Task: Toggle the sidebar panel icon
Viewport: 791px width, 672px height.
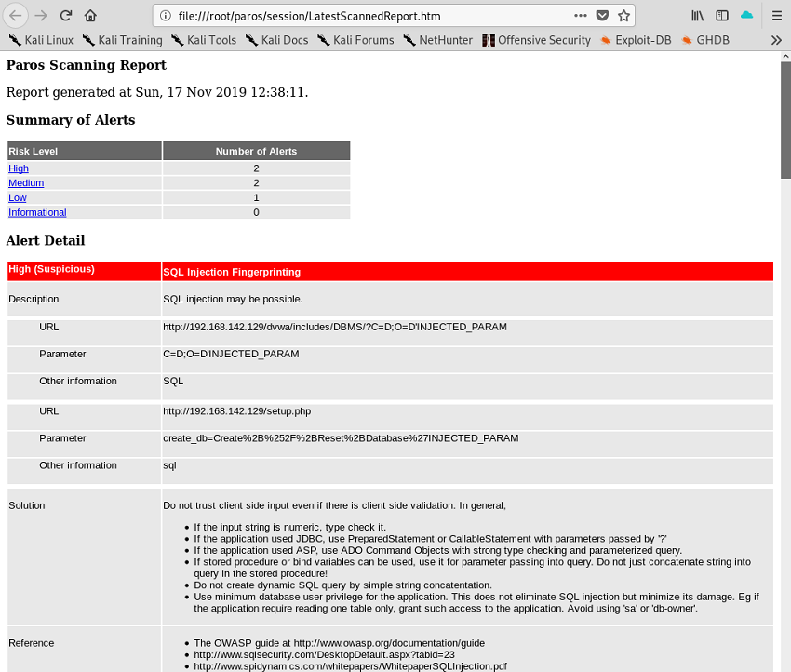Action: [x=722, y=16]
